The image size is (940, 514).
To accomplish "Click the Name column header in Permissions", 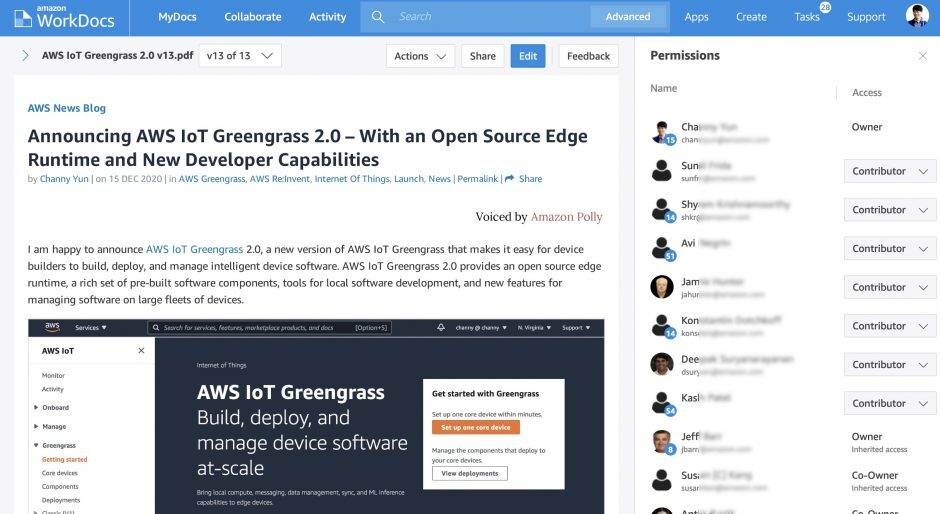I will pyautogui.click(x=664, y=88).
